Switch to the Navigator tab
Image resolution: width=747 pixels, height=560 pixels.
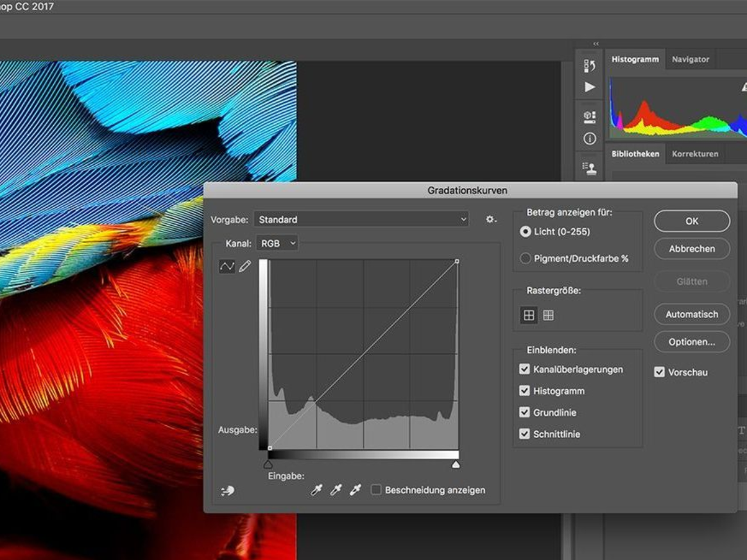(x=690, y=58)
